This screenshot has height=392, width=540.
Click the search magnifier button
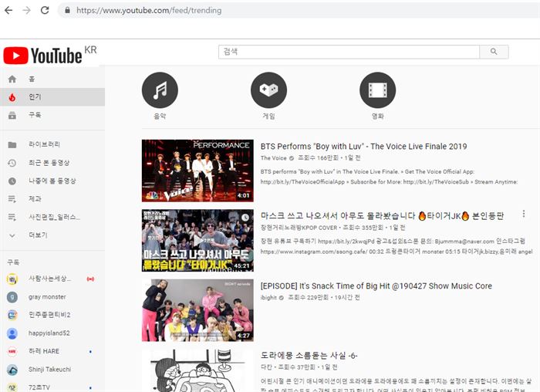tap(494, 52)
